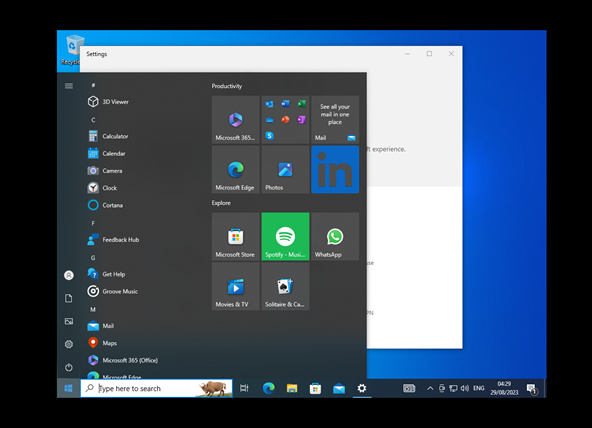Maximize the Settings window

429,54
